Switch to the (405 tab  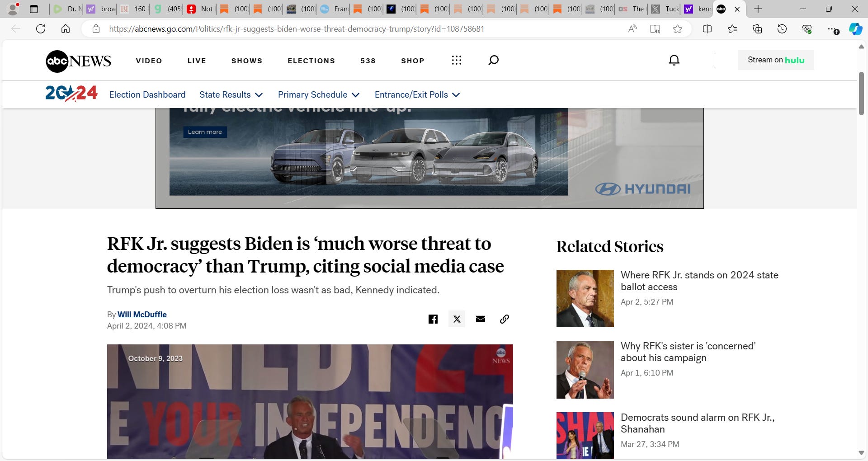[x=167, y=9]
